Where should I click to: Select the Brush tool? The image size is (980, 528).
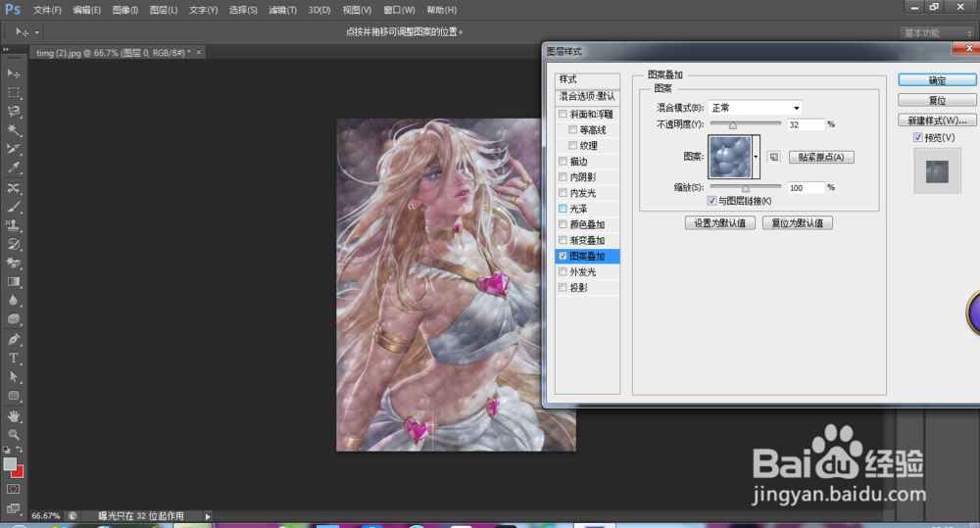pyautogui.click(x=13, y=206)
